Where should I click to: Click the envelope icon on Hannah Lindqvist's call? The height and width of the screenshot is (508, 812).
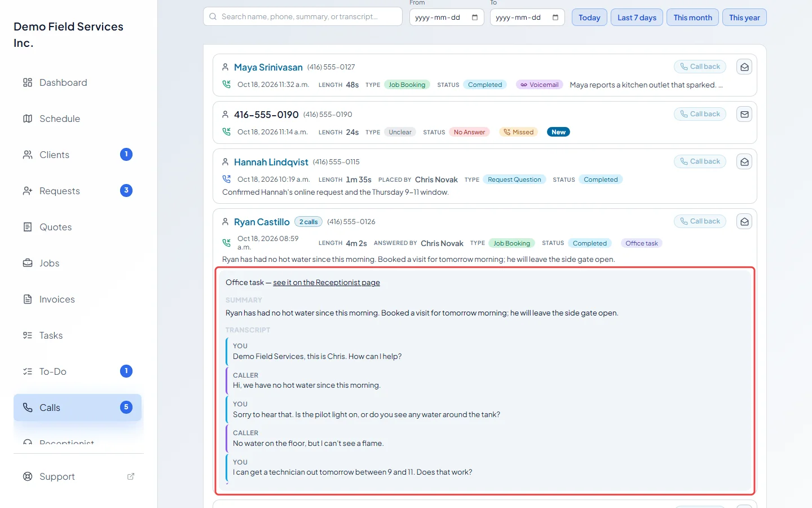click(x=744, y=162)
